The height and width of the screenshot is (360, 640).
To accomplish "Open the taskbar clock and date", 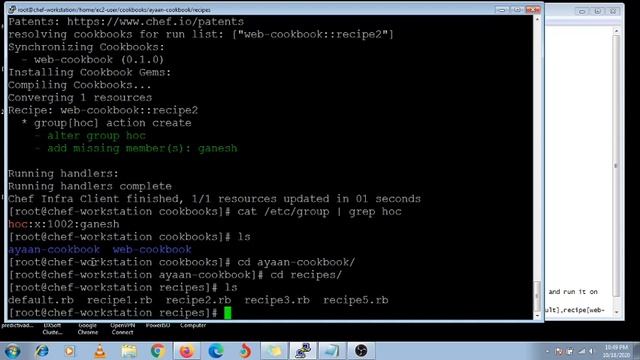I will [x=616, y=351].
